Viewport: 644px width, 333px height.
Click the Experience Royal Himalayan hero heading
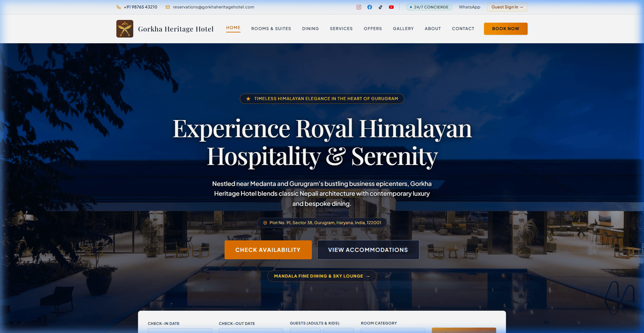pyautogui.click(x=322, y=142)
